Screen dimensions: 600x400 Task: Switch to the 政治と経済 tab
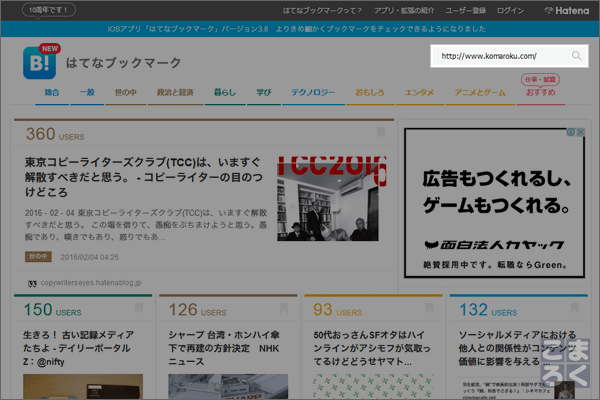point(175,92)
